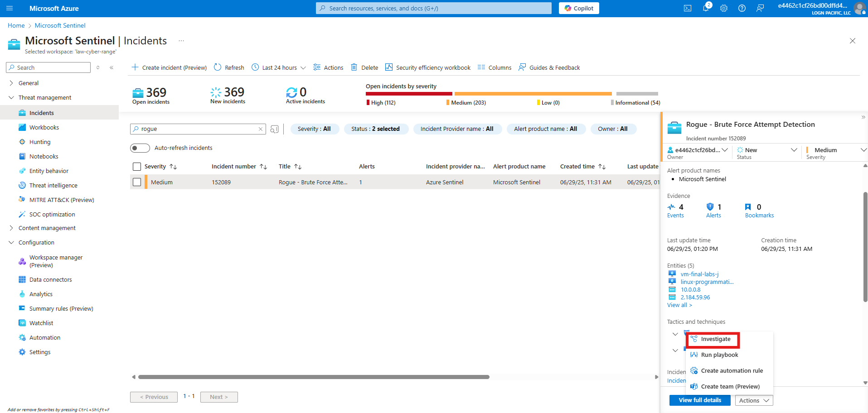868x413 pixels.
Task: Open the Alert product name : All filter
Action: 546,129
